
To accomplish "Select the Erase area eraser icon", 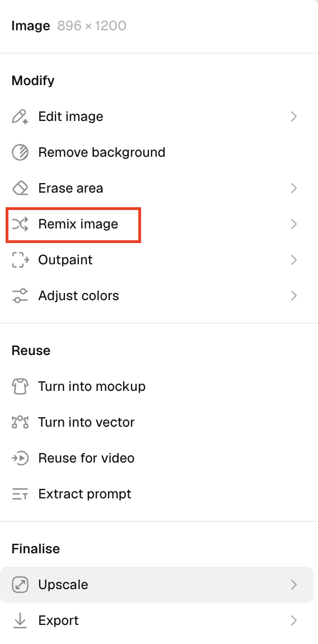I will click(20, 188).
